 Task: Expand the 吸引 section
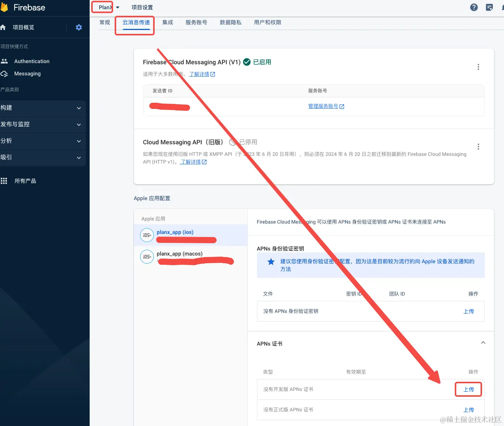[43, 157]
